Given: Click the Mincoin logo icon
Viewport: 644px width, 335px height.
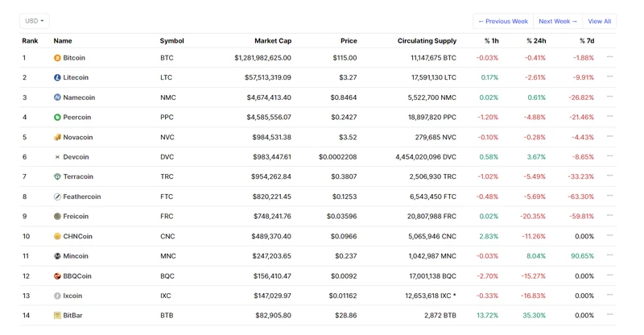Looking at the screenshot, I should pyautogui.click(x=57, y=256).
